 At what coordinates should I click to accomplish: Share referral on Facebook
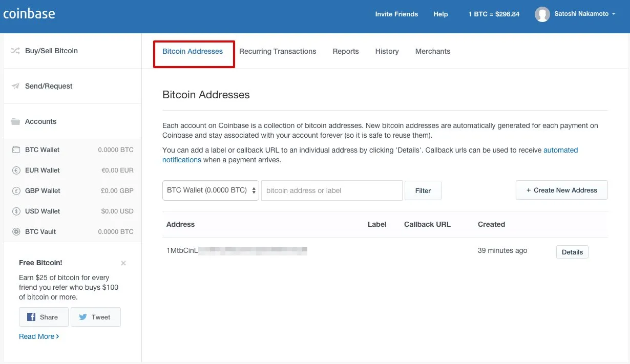(x=44, y=317)
